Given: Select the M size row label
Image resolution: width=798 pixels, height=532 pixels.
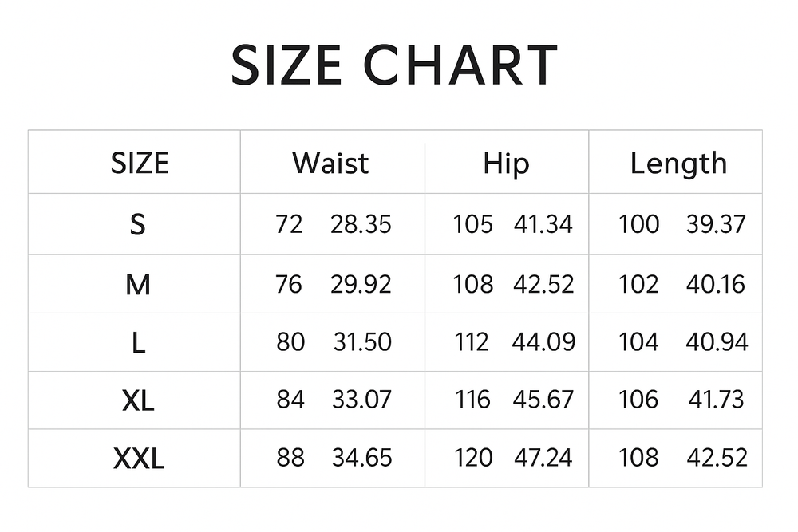Looking at the screenshot, I should click(138, 285).
